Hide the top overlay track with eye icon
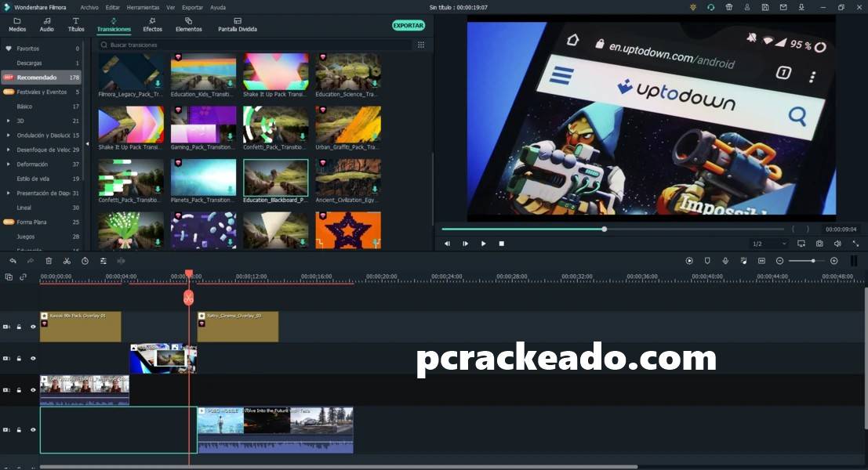This screenshot has width=868, height=470. (33, 327)
